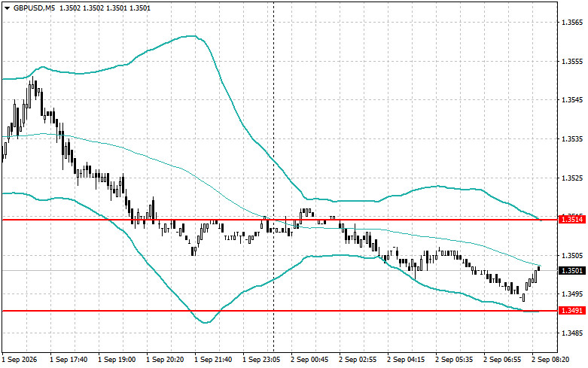Click the 2 Sep 08:20 time label
This screenshot has height=368, width=588.
pyautogui.click(x=550, y=360)
